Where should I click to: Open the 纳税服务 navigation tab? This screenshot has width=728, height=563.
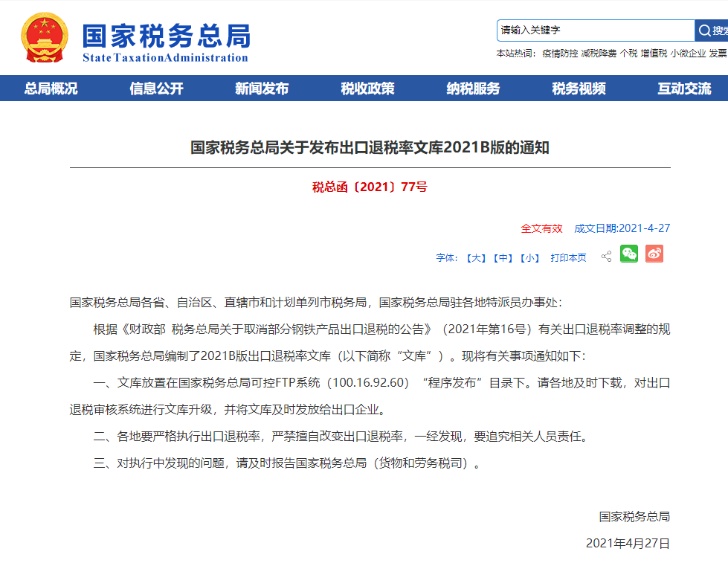[x=472, y=88]
